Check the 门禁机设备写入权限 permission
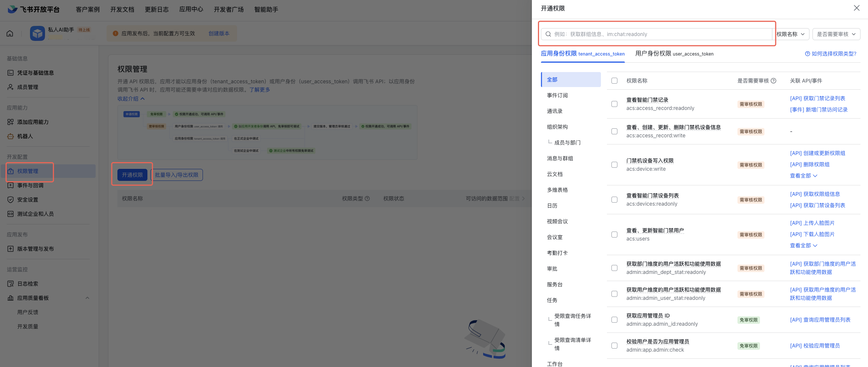Viewport: 868px width, 367px height. pos(614,165)
